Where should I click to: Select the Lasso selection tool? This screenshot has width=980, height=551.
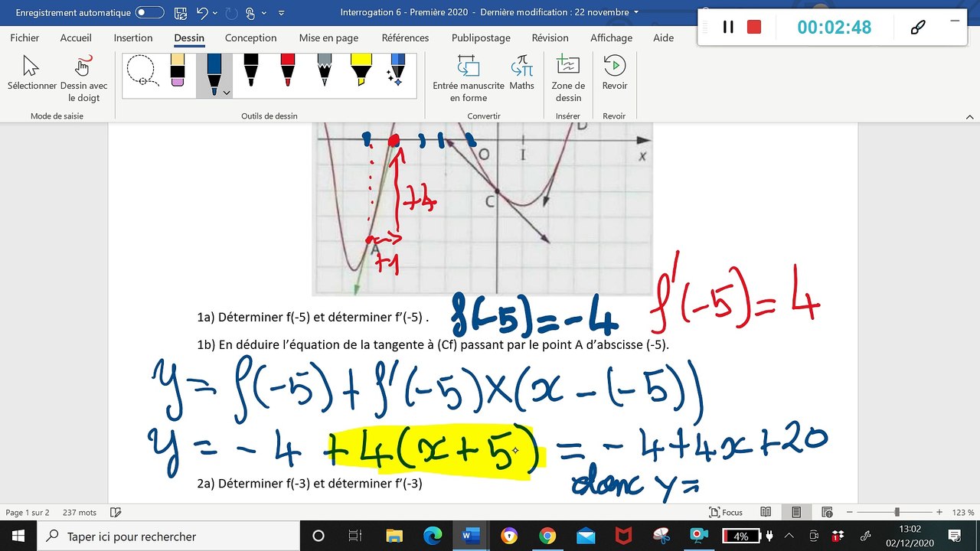[142, 70]
